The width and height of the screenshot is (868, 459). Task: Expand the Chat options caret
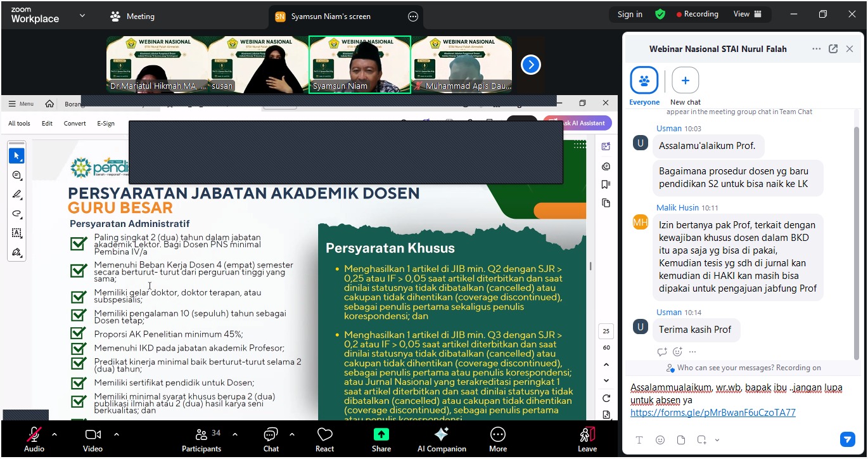point(291,434)
